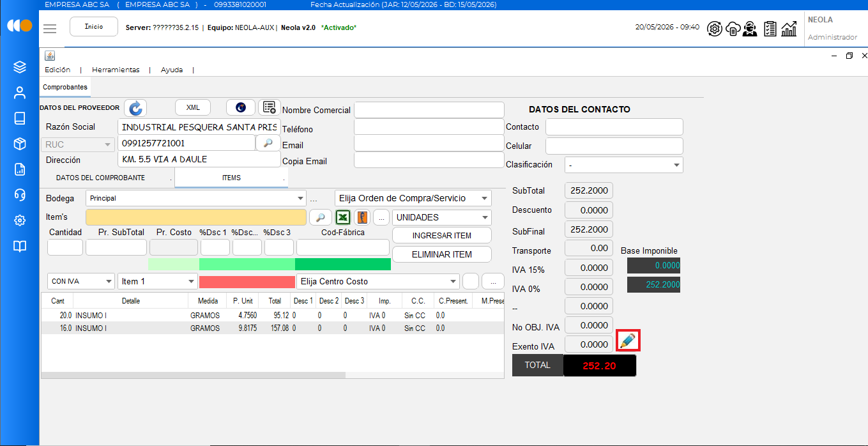This screenshot has width=868, height=446.
Task: Expand the Bodega Principal dropdown
Action: tap(196, 198)
